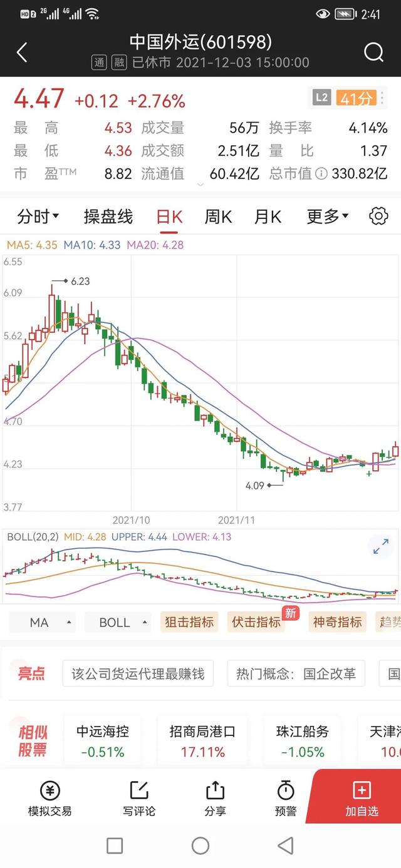The image size is (401, 868).
Task: Open the 分时 dropdown
Action: click(x=38, y=217)
